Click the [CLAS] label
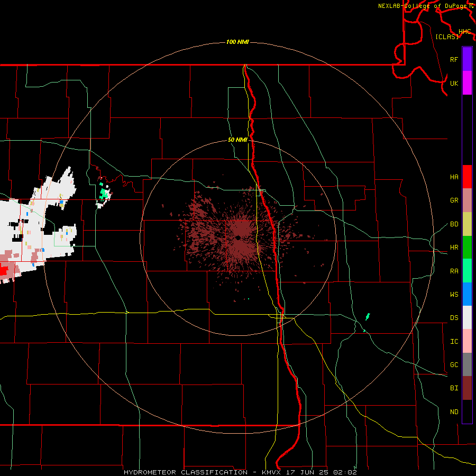 point(447,36)
